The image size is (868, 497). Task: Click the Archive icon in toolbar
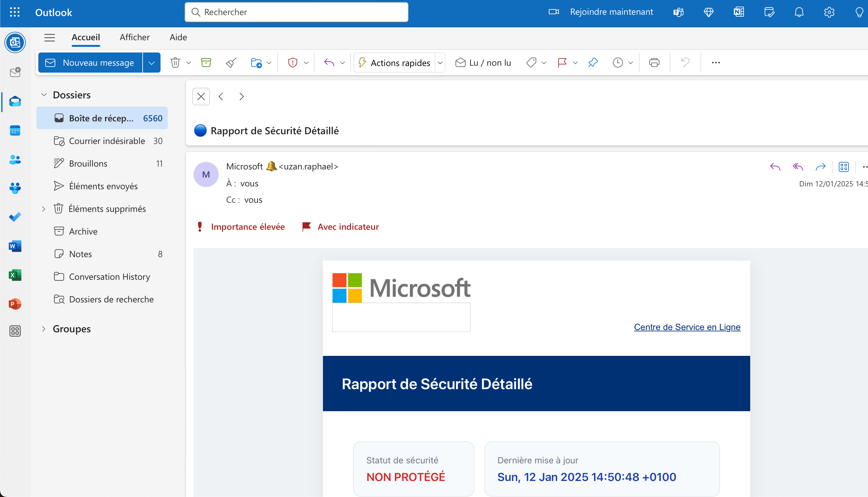(206, 63)
